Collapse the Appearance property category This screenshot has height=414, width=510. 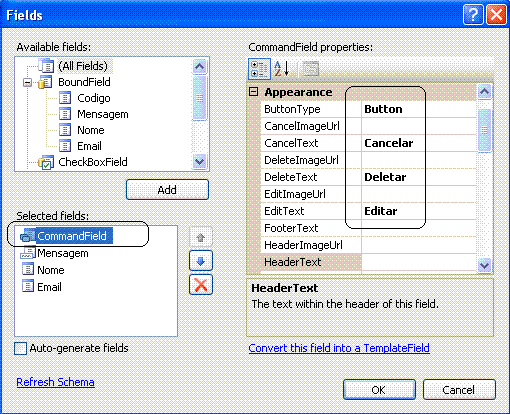click(x=254, y=92)
